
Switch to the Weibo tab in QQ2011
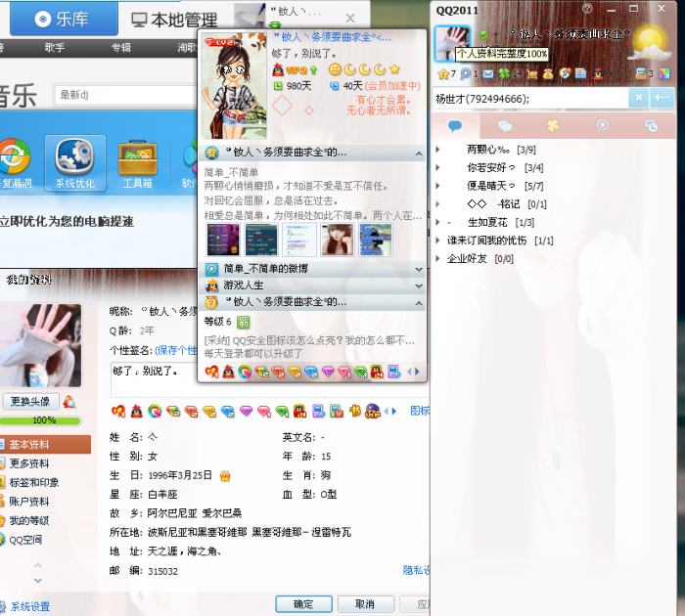[602, 126]
